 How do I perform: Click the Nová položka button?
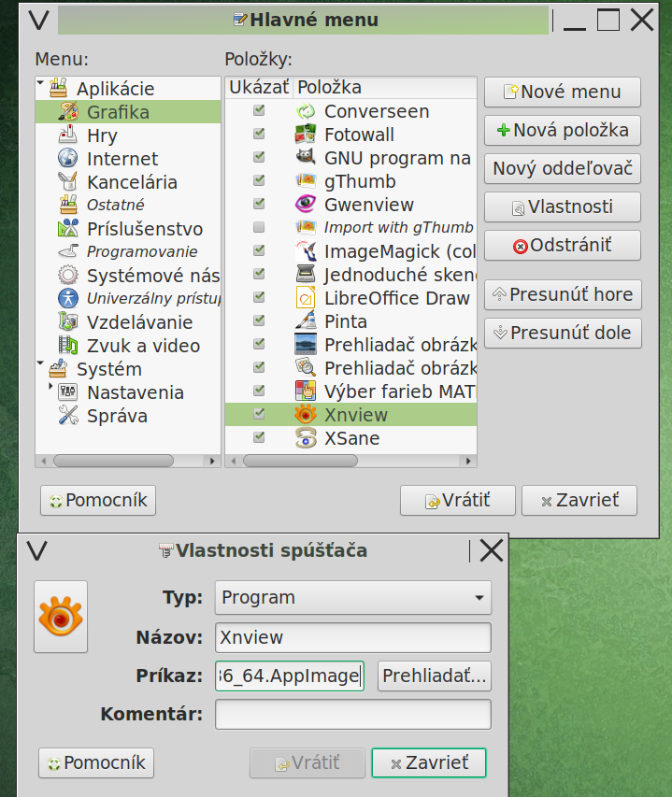pos(562,130)
